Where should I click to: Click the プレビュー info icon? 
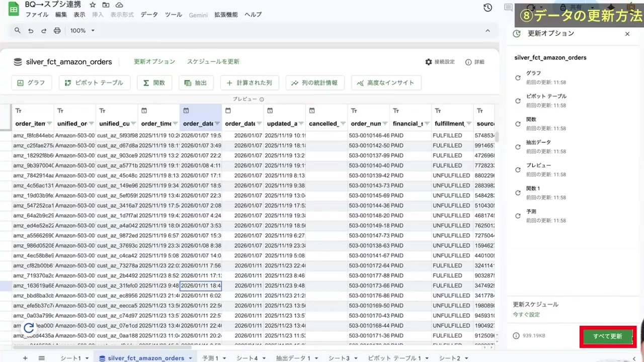coord(262,100)
